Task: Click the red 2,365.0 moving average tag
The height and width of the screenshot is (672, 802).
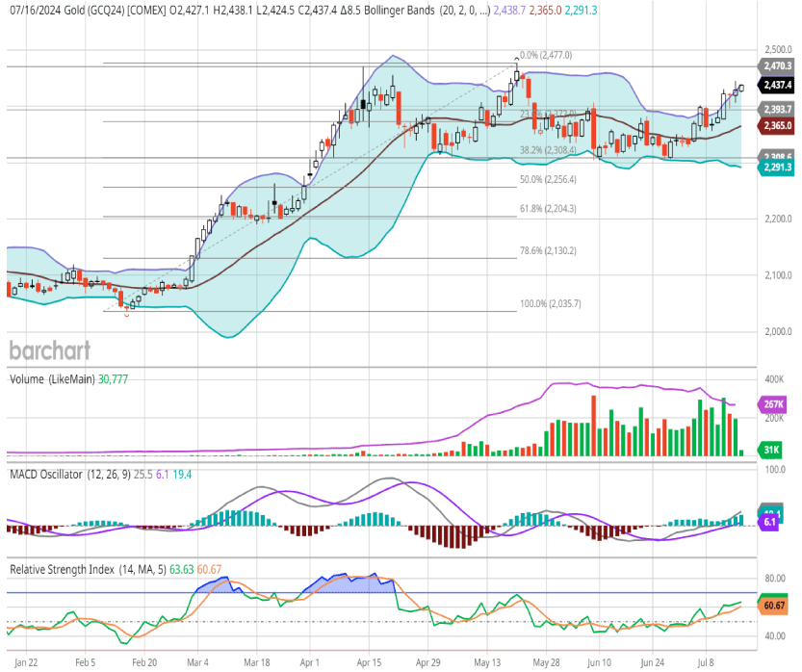Action: 777,125
